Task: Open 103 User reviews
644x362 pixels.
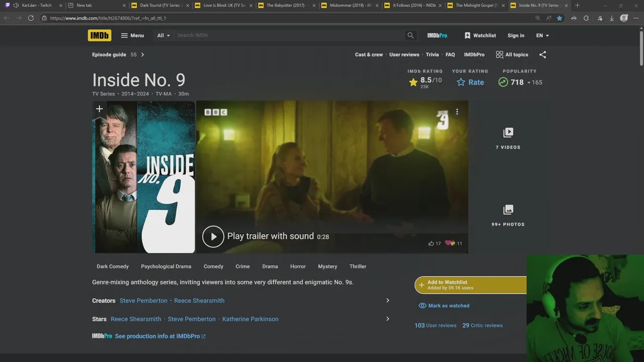Action: (435, 325)
